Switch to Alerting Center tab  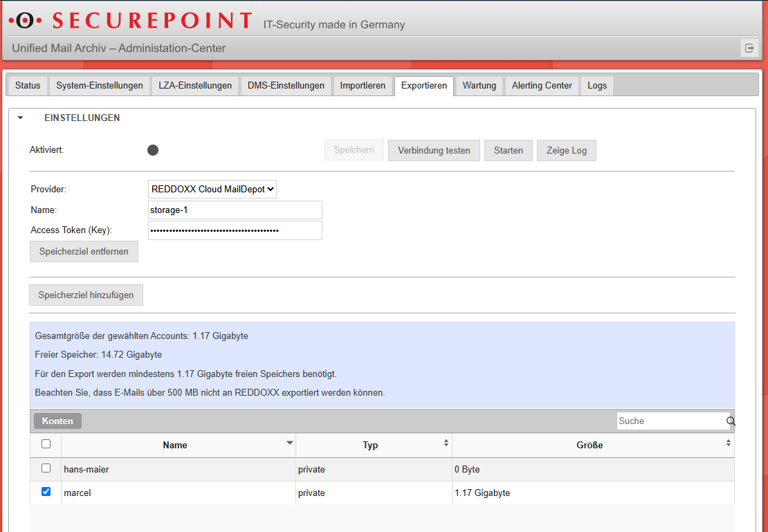[542, 86]
